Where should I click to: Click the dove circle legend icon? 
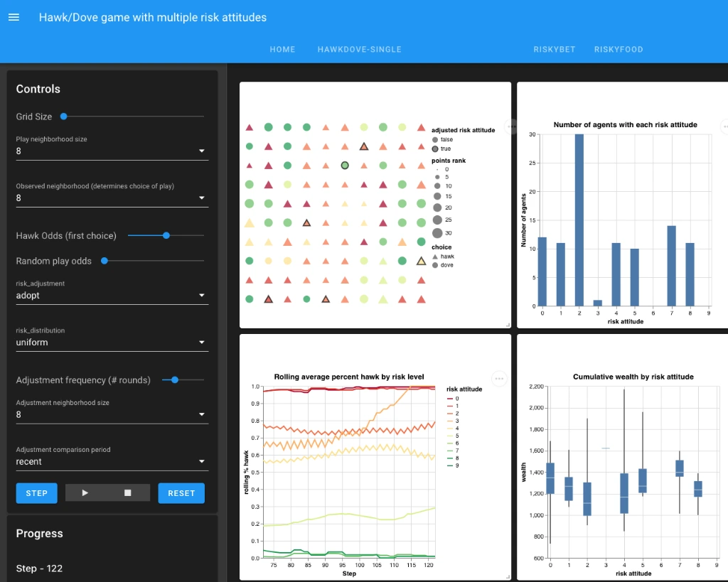pyautogui.click(x=435, y=265)
